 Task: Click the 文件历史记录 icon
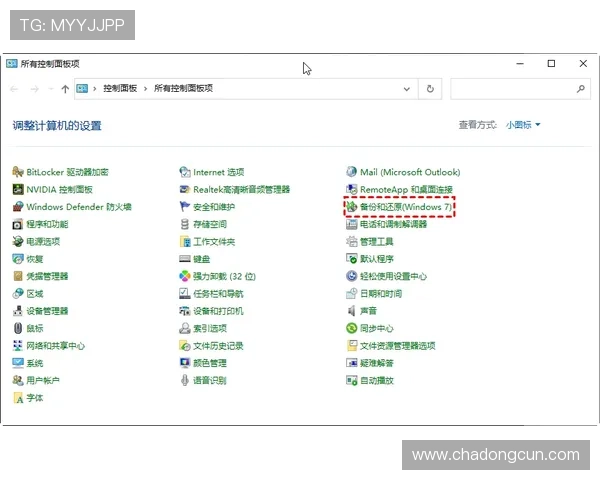(184, 346)
